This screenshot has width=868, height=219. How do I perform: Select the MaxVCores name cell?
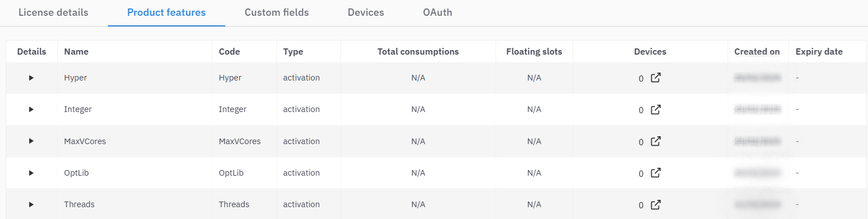pyautogui.click(x=85, y=141)
